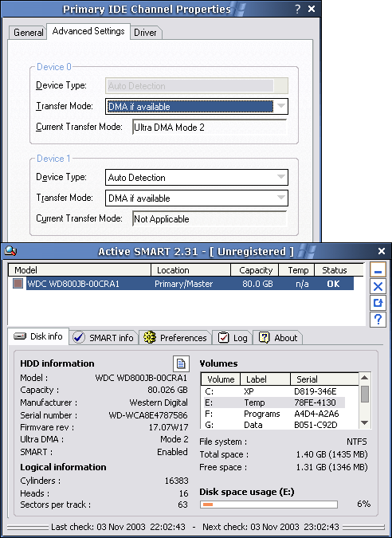Open the Driver tab

pos(146,33)
